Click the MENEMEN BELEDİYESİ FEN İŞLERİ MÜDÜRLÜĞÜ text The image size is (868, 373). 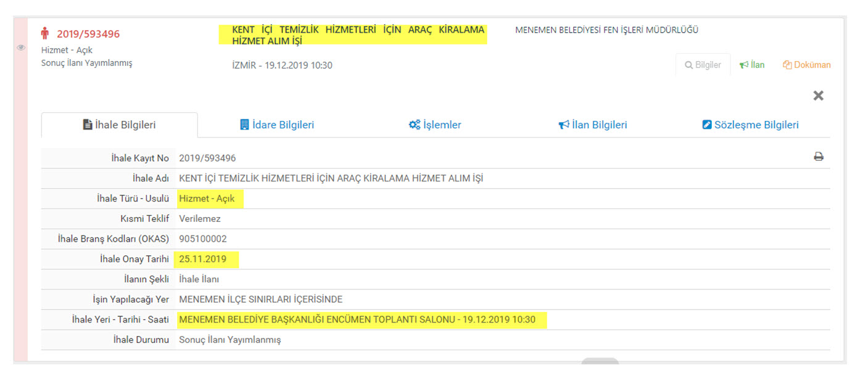(x=606, y=30)
